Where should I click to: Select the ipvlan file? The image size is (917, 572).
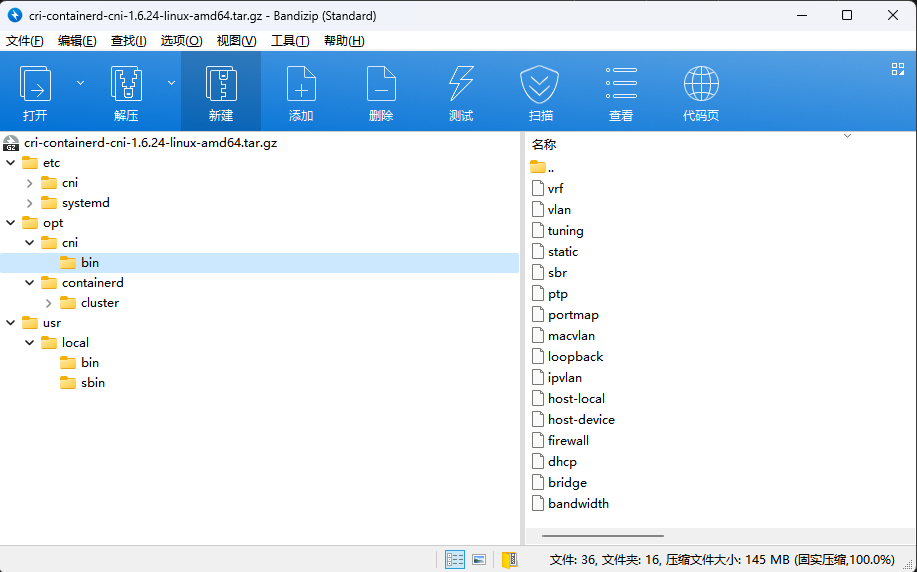click(557, 378)
